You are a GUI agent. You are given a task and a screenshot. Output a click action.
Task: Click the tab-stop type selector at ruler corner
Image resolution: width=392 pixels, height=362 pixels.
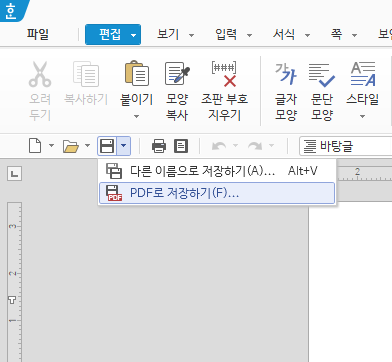(x=14, y=174)
